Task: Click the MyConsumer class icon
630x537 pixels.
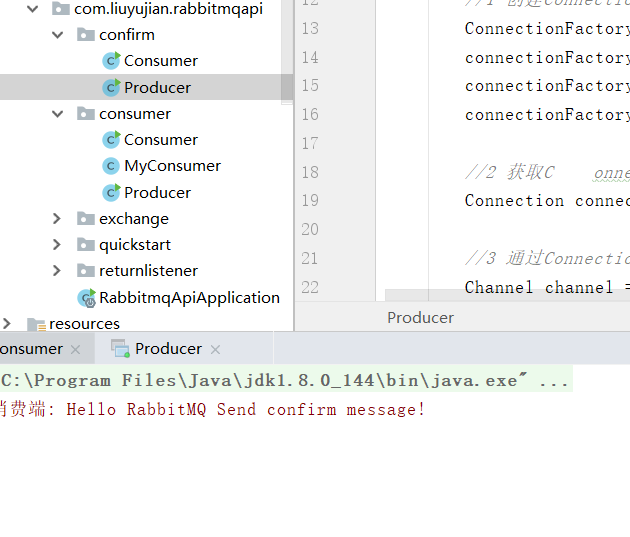Action: tap(111, 166)
